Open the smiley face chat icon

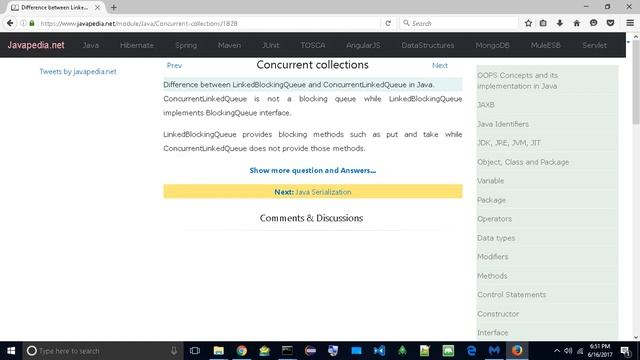(593, 23)
